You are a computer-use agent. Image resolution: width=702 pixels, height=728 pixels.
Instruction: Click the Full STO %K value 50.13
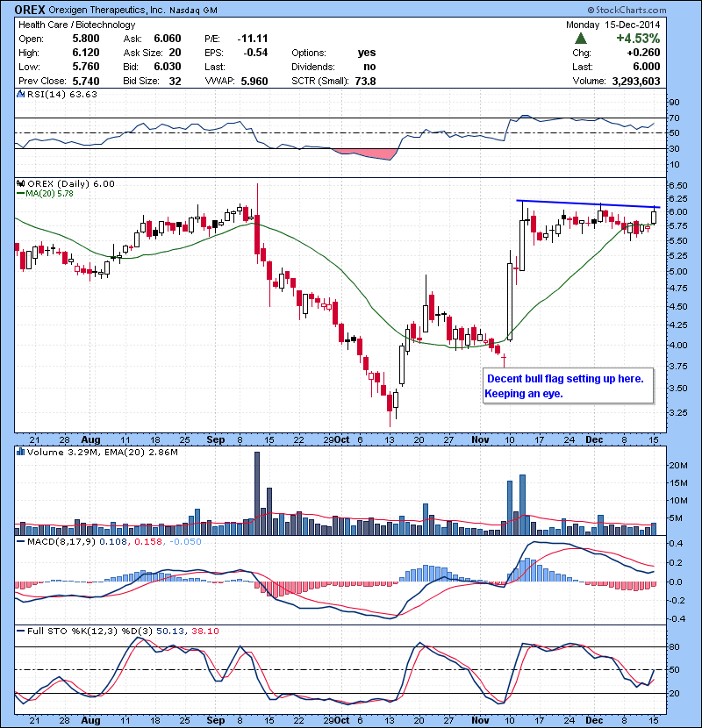coord(170,632)
